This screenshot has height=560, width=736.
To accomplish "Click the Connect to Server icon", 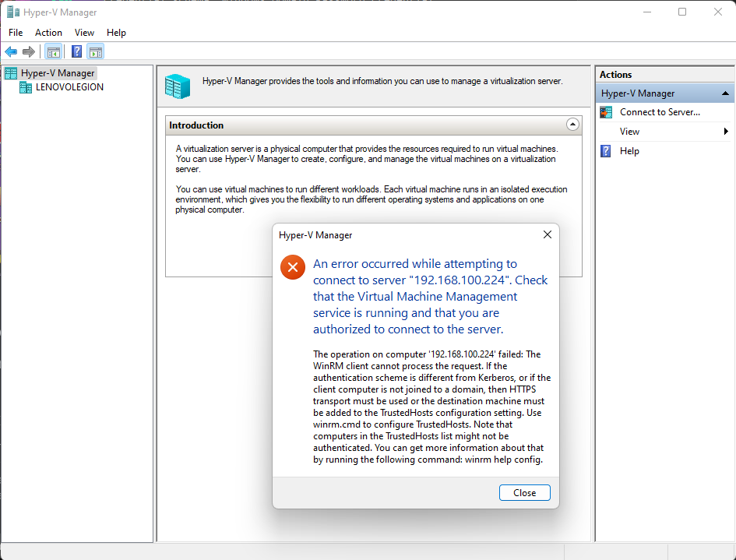I will [606, 112].
